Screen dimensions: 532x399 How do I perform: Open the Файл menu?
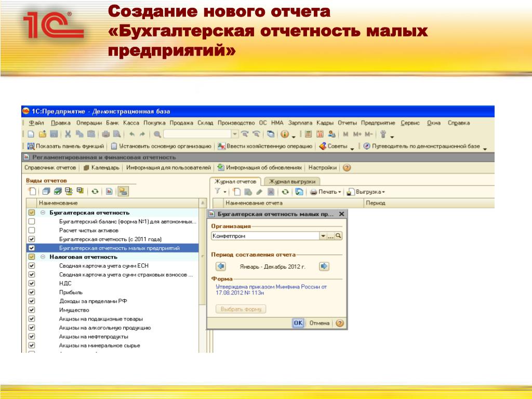pyautogui.click(x=36, y=123)
